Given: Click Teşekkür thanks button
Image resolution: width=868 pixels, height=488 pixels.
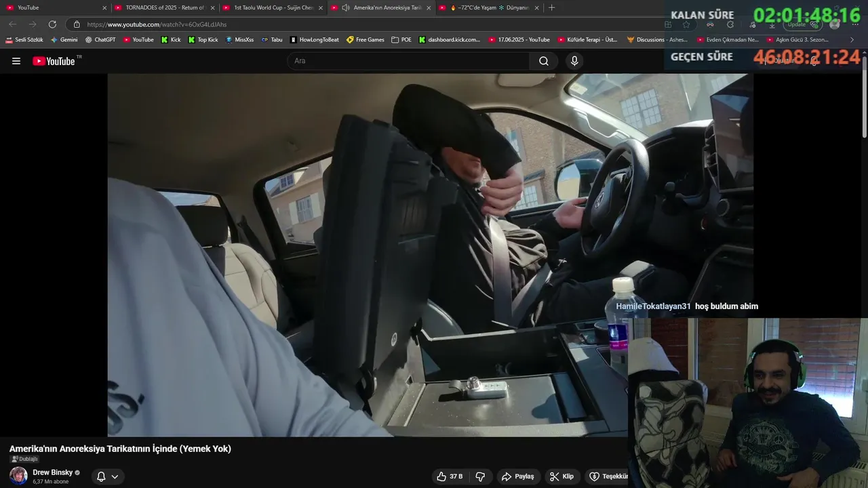Looking at the screenshot, I should pos(608,476).
